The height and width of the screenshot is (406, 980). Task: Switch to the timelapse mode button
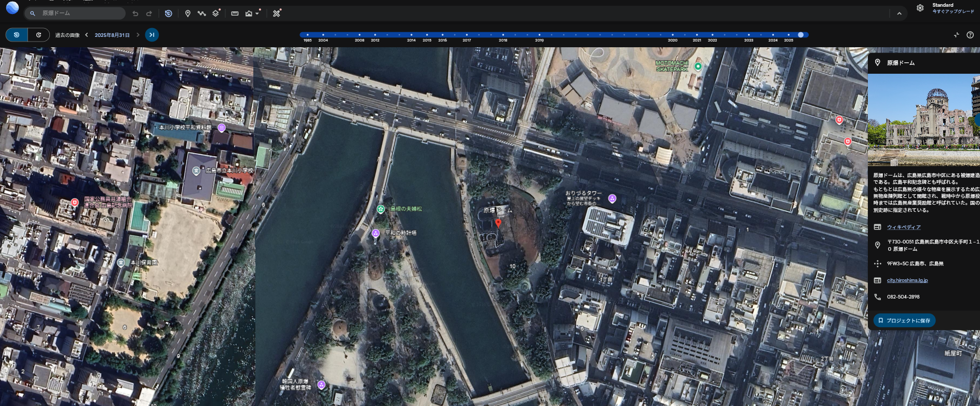tap(38, 35)
